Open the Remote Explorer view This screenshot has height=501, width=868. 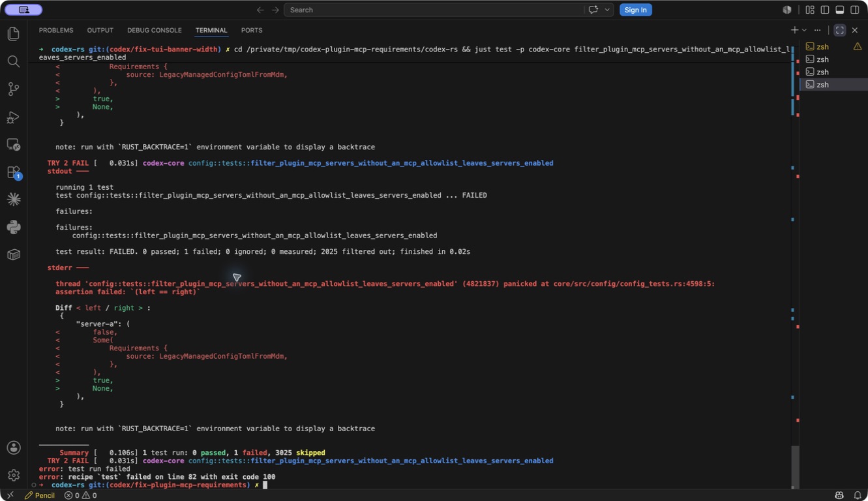14,145
